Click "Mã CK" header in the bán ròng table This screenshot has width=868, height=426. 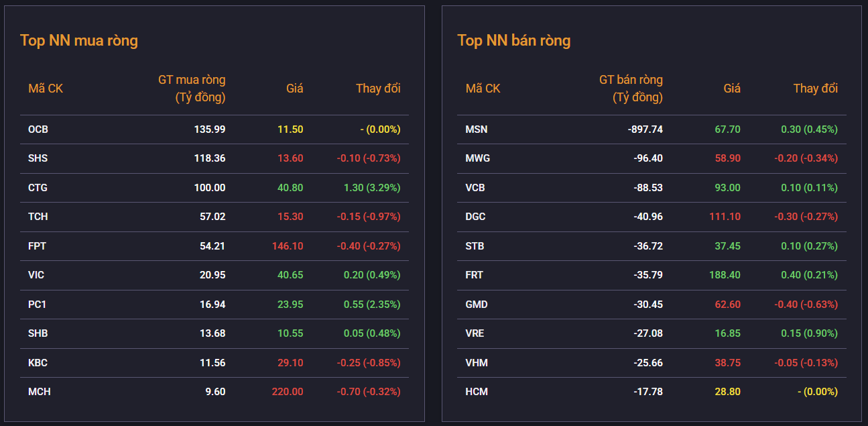tap(483, 89)
